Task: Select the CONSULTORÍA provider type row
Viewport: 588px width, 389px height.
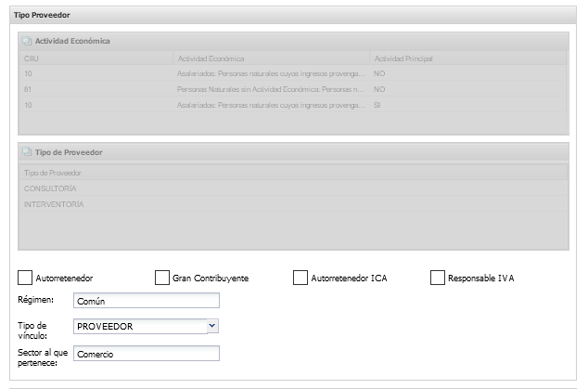Action: [x=292, y=188]
